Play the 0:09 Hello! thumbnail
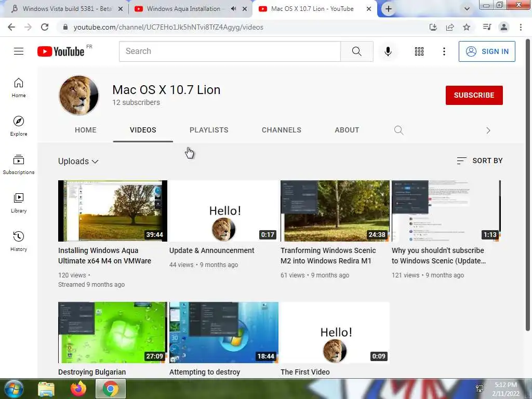Image resolution: width=532 pixels, height=399 pixels. (335, 332)
